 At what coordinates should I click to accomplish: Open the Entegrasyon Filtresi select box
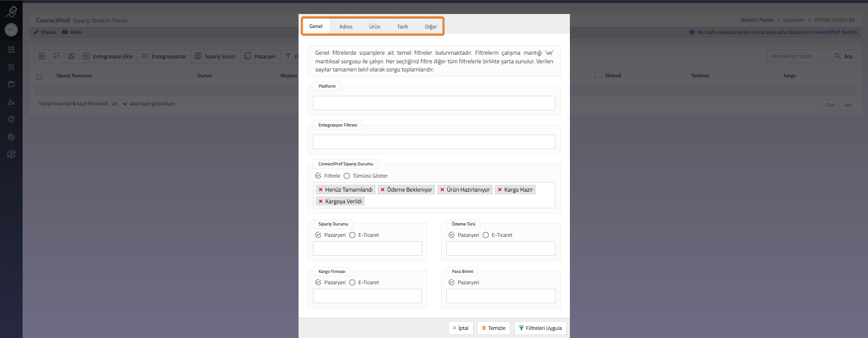coord(434,142)
